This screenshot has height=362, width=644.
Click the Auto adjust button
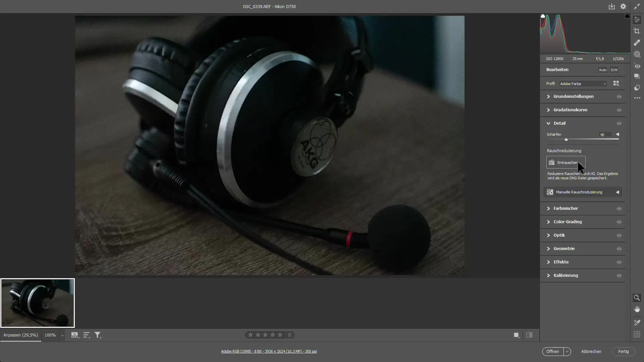[x=603, y=70]
